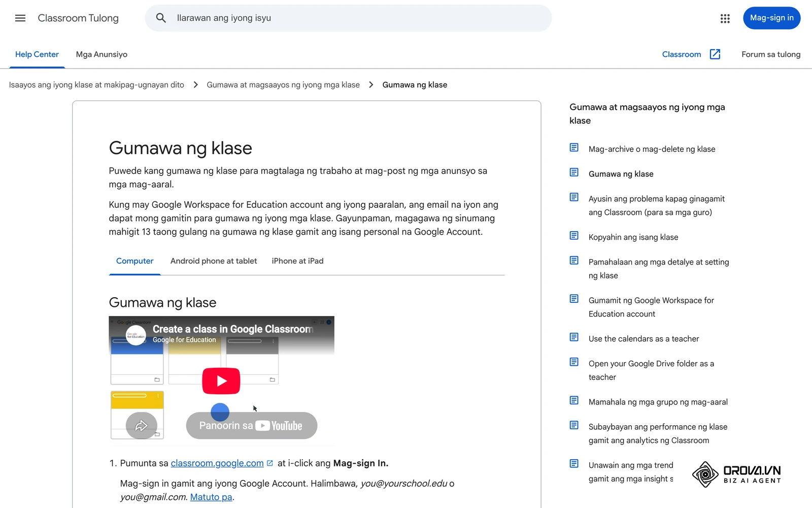
Task: Click the Google for Education channel avatar
Action: tap(136, 335)
